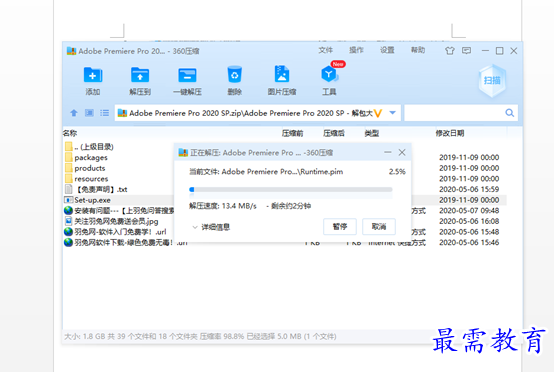554x372 pixels.
Task: Open the skin (shirt) icon
Action: (449, 51)
